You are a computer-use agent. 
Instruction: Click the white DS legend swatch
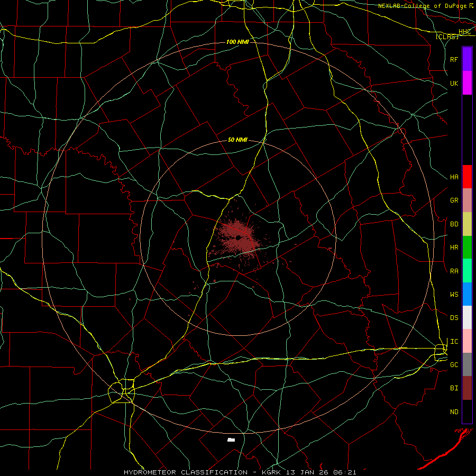tap(467, 317)
